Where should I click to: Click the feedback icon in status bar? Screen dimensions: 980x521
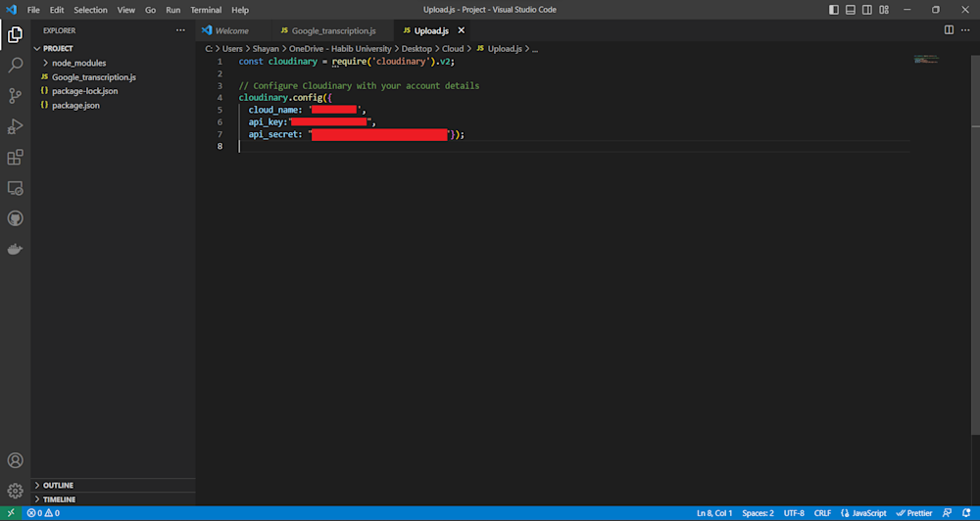point(948,513)
